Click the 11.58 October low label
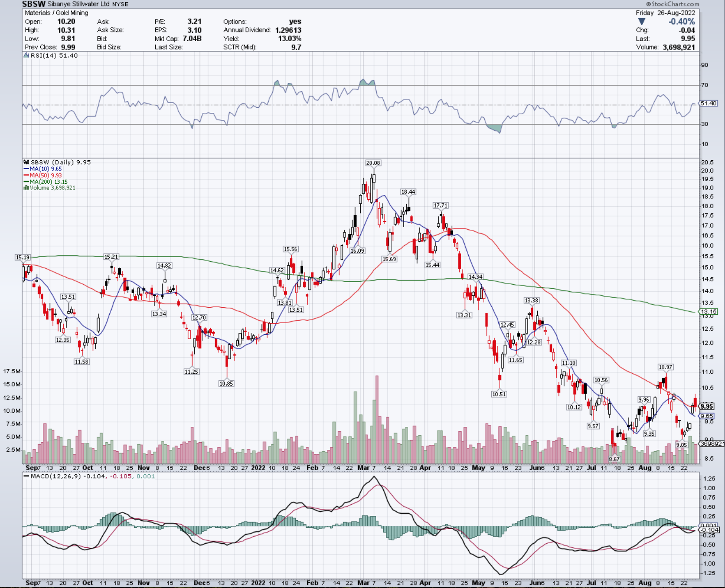This screenshot has width=725, height=588. coord(81,362)
